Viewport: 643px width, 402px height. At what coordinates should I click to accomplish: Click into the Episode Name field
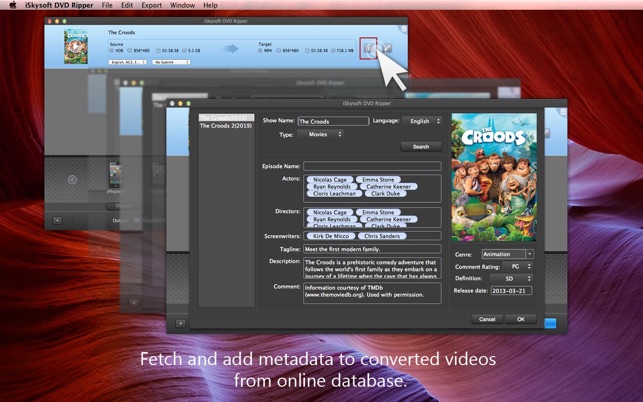click(x=372, y=166)
